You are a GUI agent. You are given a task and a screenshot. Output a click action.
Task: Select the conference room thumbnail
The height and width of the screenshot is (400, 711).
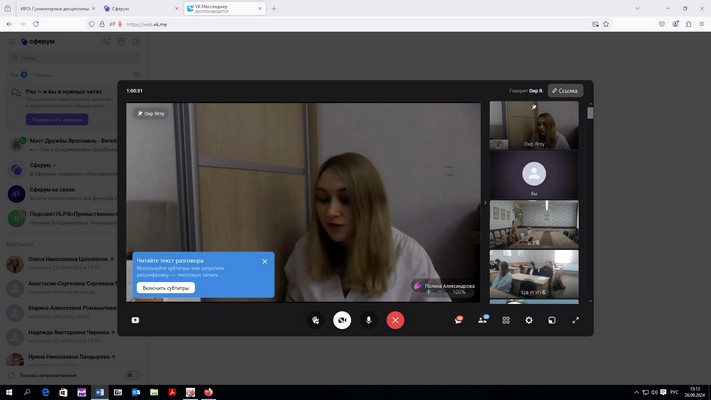[534, 224]
